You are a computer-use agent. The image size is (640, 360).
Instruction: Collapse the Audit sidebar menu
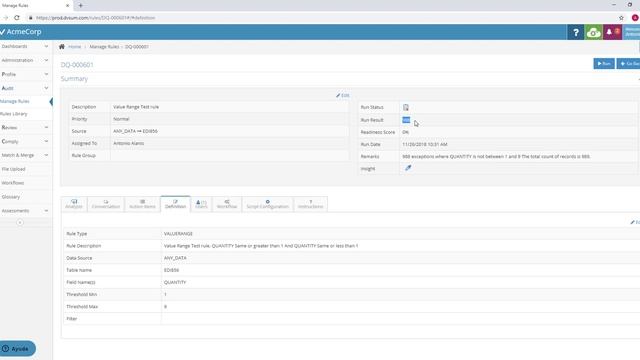(x=25, y=88)
